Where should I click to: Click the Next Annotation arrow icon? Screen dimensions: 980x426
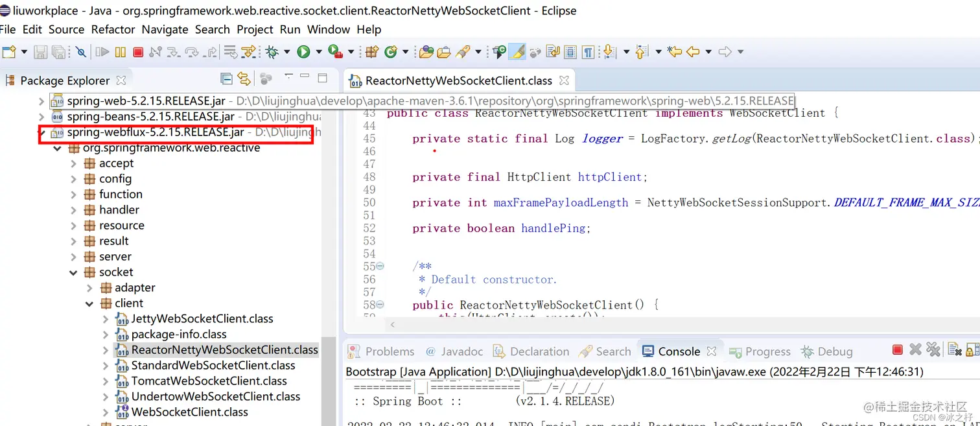pos(610,52)
